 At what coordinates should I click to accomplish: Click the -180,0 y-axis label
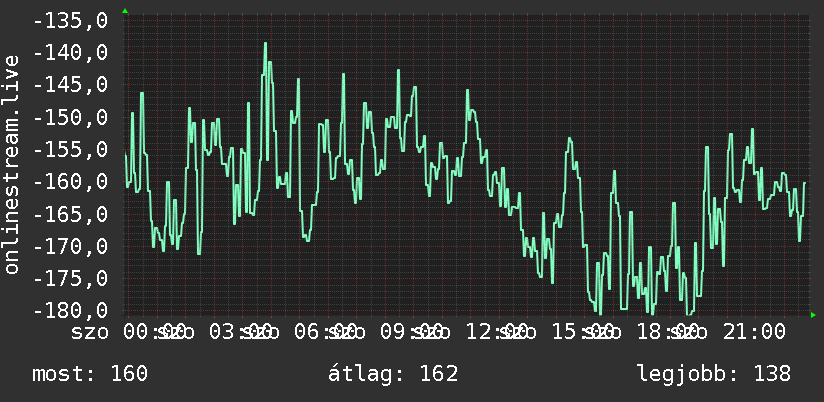click(x=70, y=310)
